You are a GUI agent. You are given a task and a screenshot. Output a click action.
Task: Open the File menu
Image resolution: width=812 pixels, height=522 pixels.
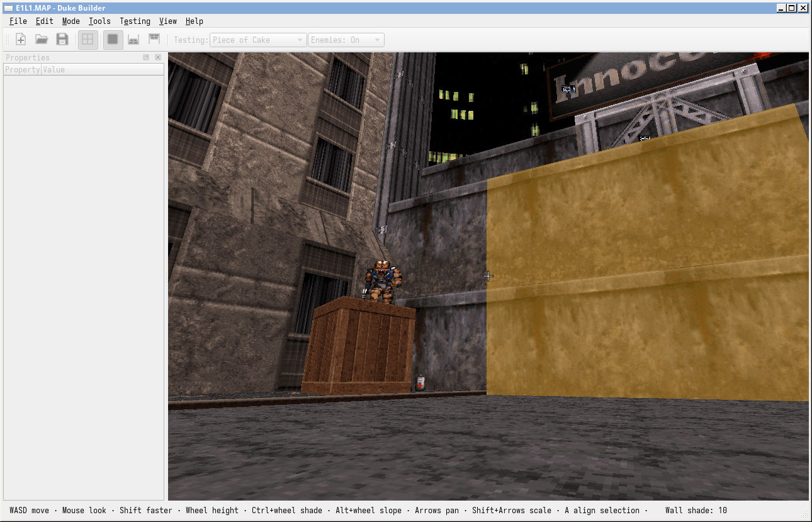click(x=18, y=21)
